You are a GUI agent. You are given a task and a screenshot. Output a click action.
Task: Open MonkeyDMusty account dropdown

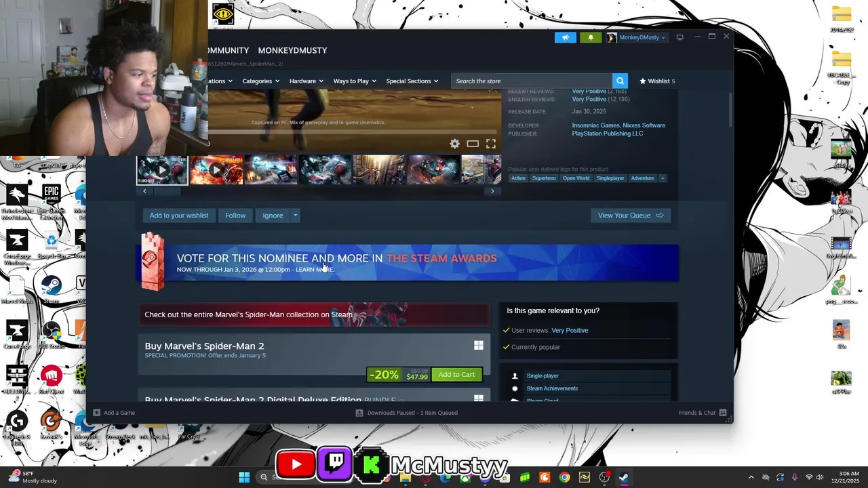click(x=636, y=37)
